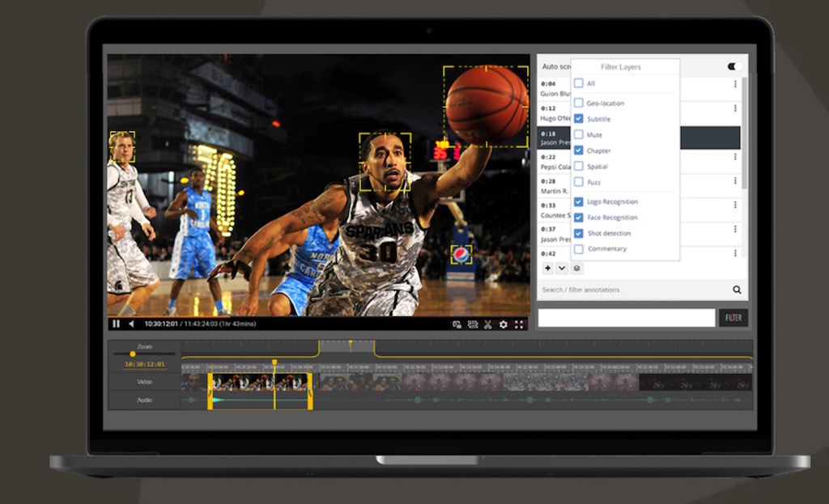This screenshot has height=504, width=829.
Task: Open the three-dot menu for the 0:33 annotation
Action: click(x=735, y=205)
